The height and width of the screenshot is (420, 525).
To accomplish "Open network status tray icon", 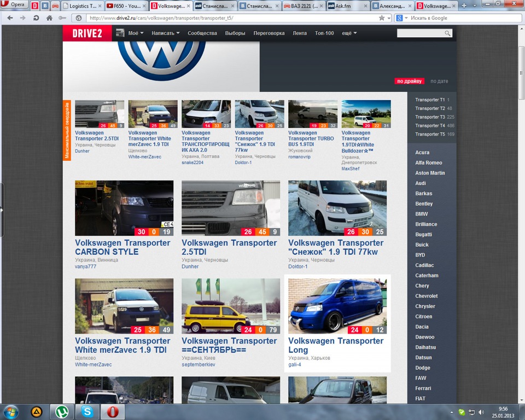I will click(x=471, y=412).
